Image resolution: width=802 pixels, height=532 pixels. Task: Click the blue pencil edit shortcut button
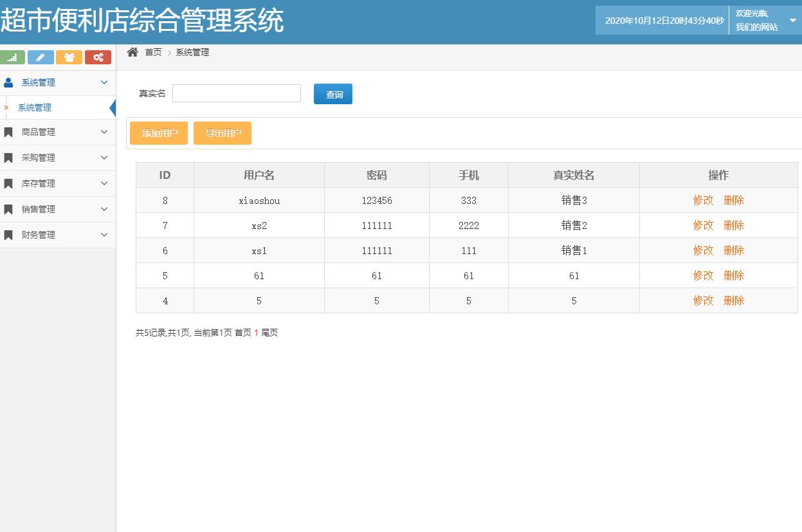(41, 57)
